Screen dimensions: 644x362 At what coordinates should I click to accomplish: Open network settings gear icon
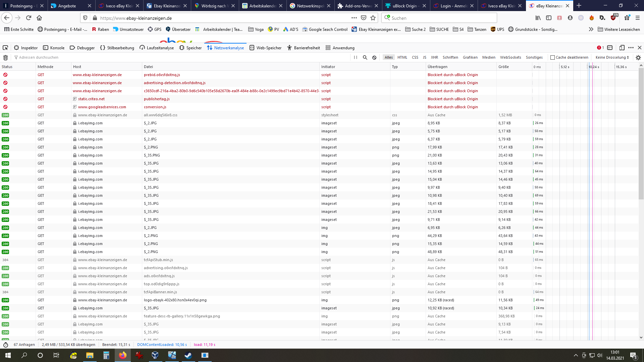pos(638,57)
